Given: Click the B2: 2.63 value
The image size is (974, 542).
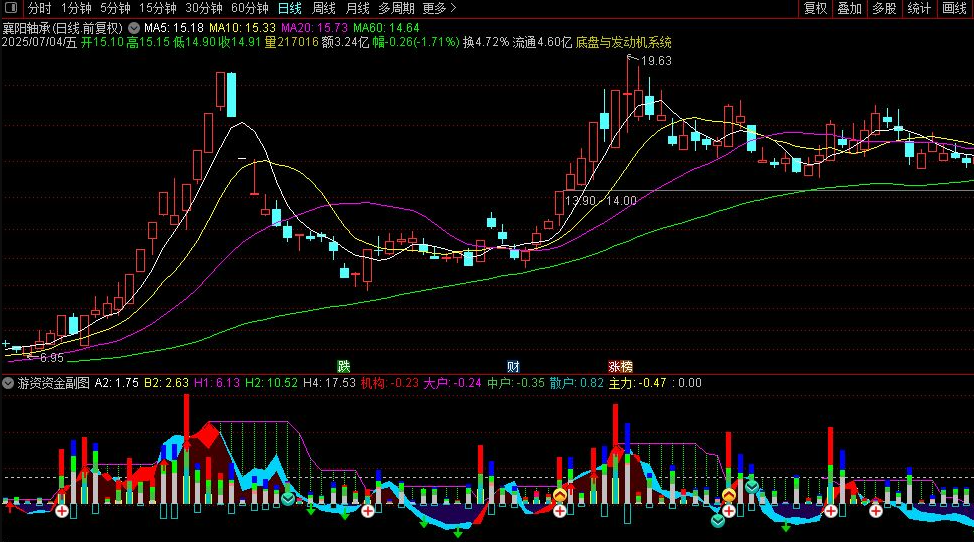Looking at the screenshot, I should point(166,383).
